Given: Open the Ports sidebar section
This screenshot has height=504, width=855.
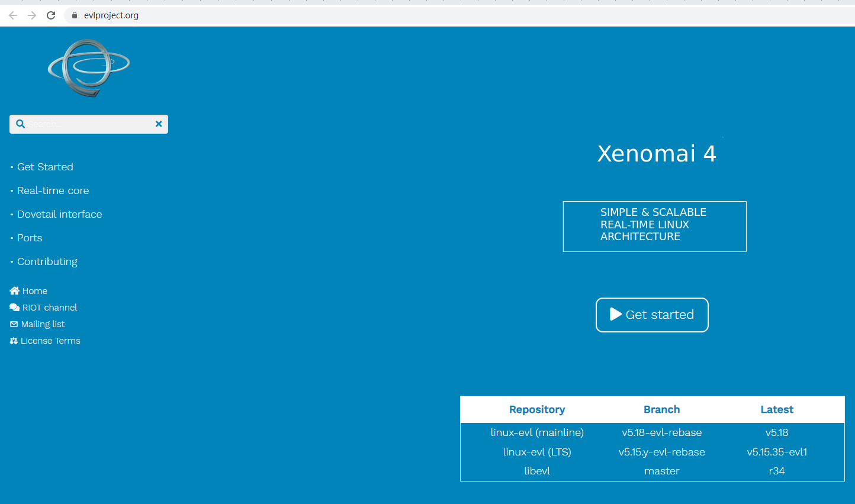Looking at the screenshot, I should click(x=30, y=238).
